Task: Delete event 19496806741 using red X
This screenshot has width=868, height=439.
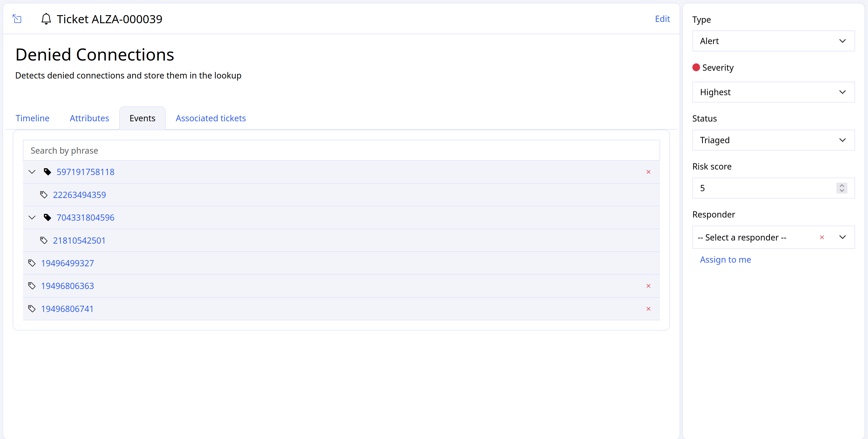Action: (x=648, y=309)
